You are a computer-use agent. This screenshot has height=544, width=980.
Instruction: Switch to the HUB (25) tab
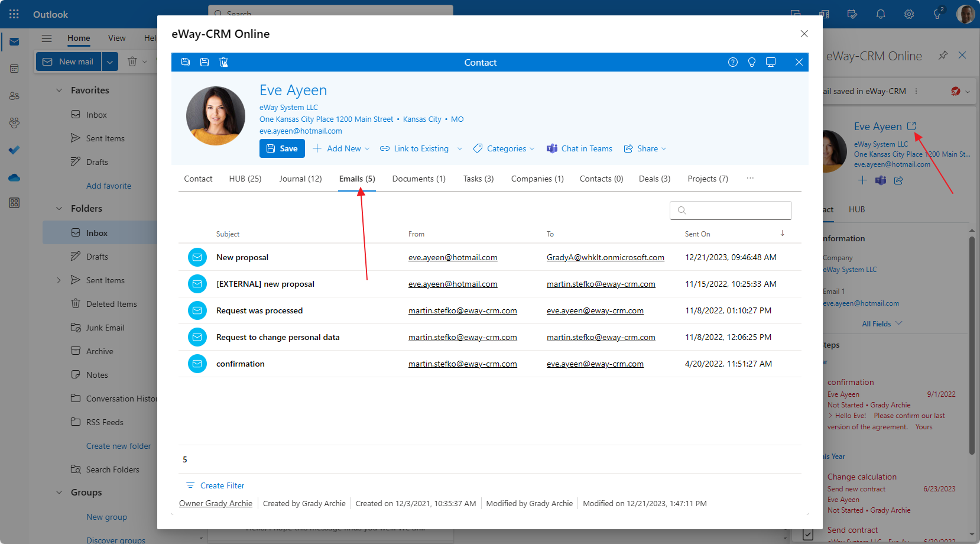point(245,179)
